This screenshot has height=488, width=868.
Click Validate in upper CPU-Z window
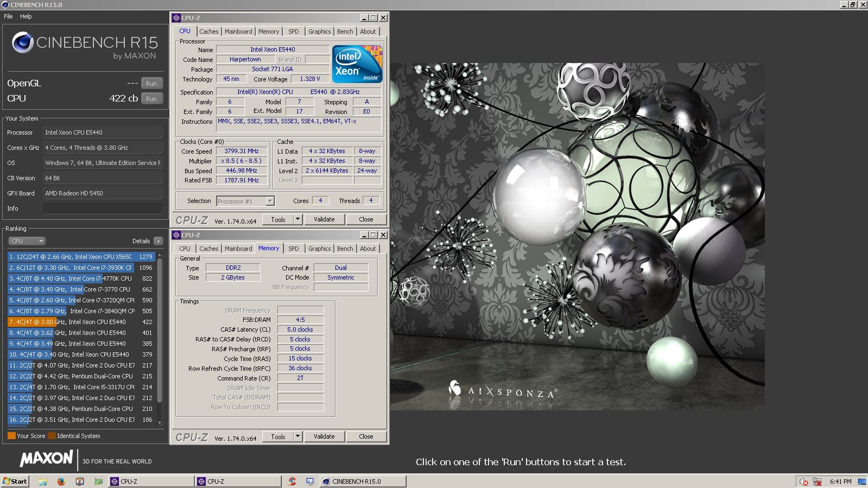[x=324, y=219]
